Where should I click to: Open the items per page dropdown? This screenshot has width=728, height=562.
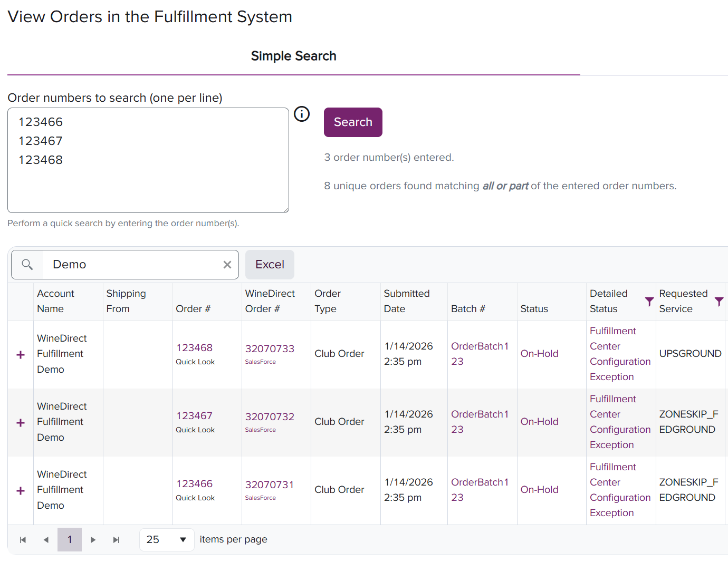pos(167,539)
